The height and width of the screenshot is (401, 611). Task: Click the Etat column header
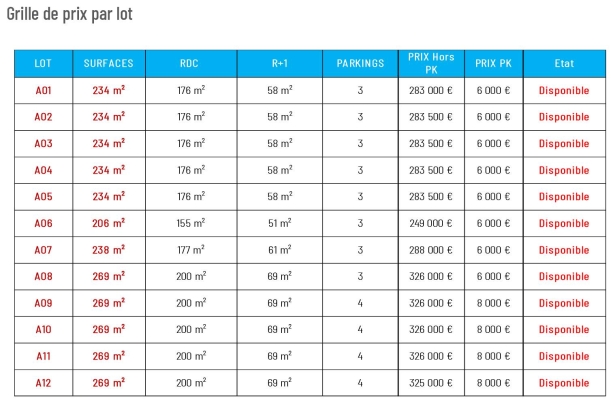click(564, 63)
